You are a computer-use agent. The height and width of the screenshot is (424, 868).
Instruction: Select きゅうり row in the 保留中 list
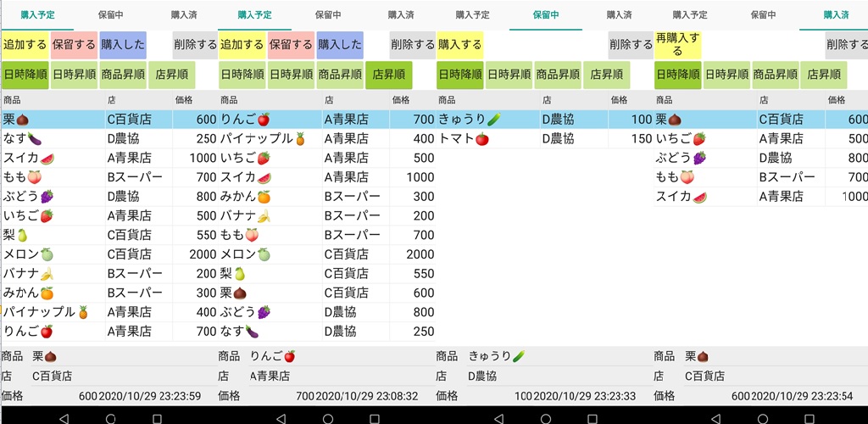545,119
